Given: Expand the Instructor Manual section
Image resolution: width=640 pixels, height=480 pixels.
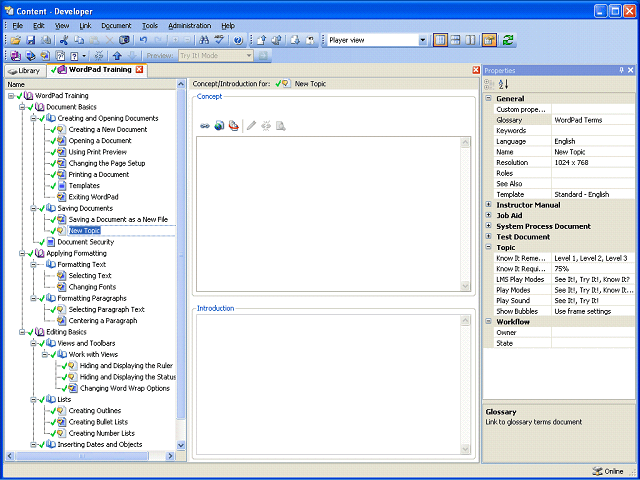Looking at the screenshot, I should (x=488, y=204).
